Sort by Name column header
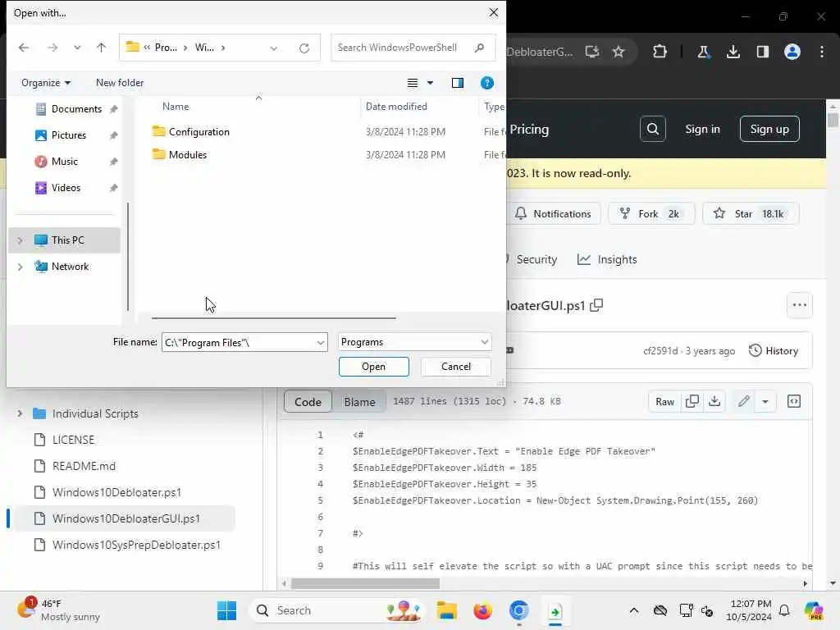Screen dimensions: 840x630 tap(176, 107)
